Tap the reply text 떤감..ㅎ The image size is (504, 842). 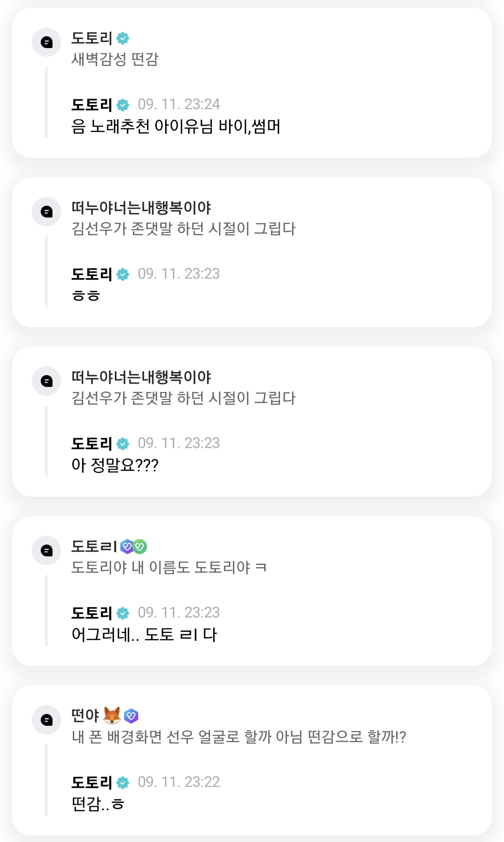[x=98, y=804]
